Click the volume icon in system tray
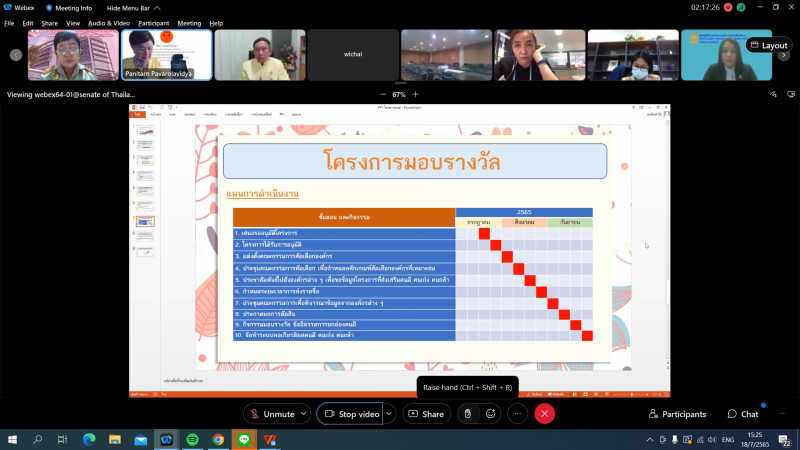Viewport: 800px width, 450px height. pyautogui.click(x=712, y=439)
